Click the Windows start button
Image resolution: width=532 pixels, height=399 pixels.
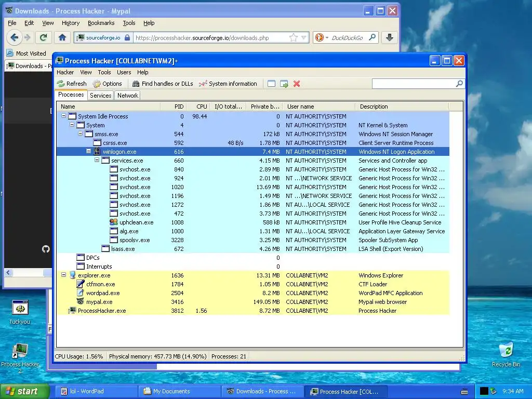pyautogui.click(x=24, y=392)
